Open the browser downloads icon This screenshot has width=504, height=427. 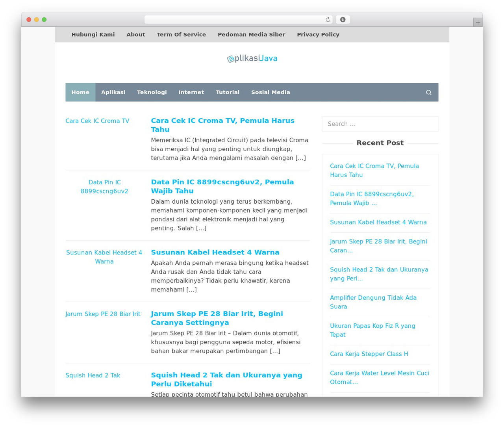click(x=343, y=20)
